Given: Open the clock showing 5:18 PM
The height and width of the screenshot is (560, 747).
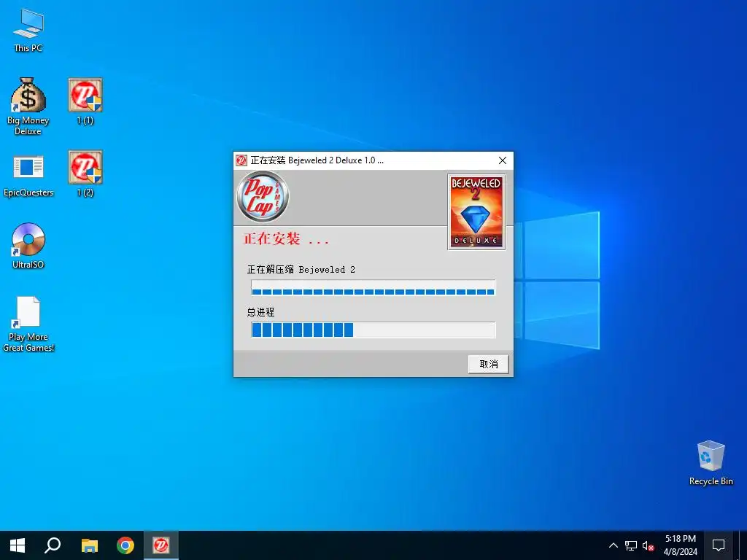Looking at the screenshot, I should pyautogui.click(x=681, y=545).
